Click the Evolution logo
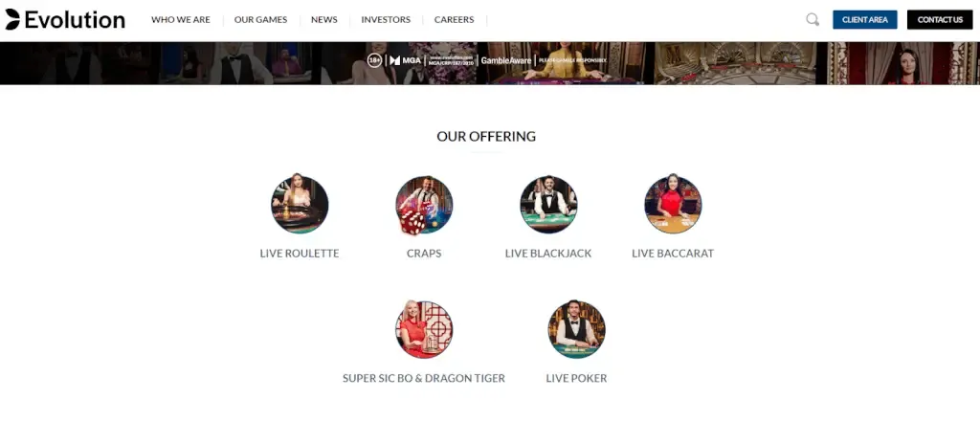 click(65, 19)
